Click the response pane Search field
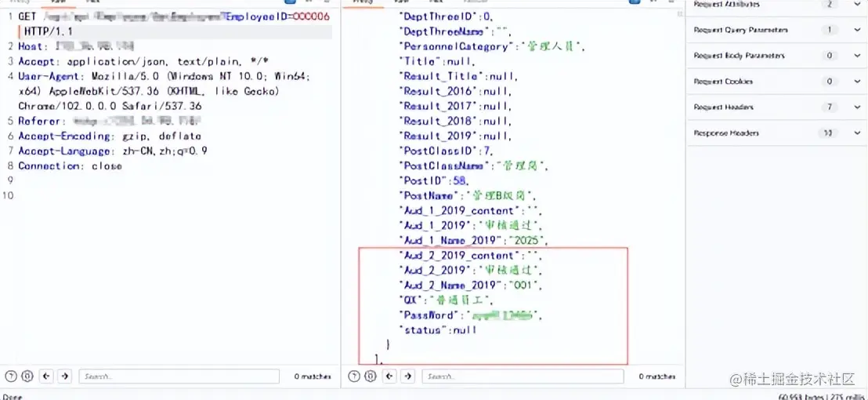 point(523,376)
